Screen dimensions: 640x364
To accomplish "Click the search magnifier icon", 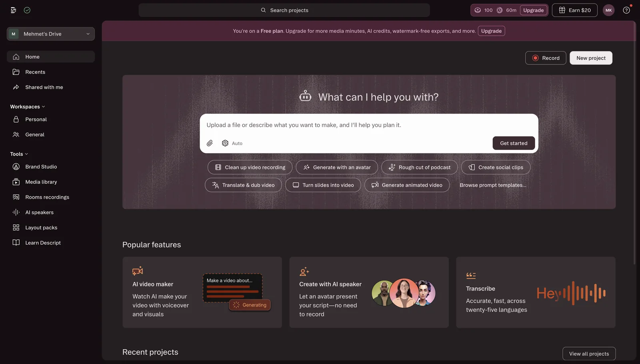I will tap(263, 10).
